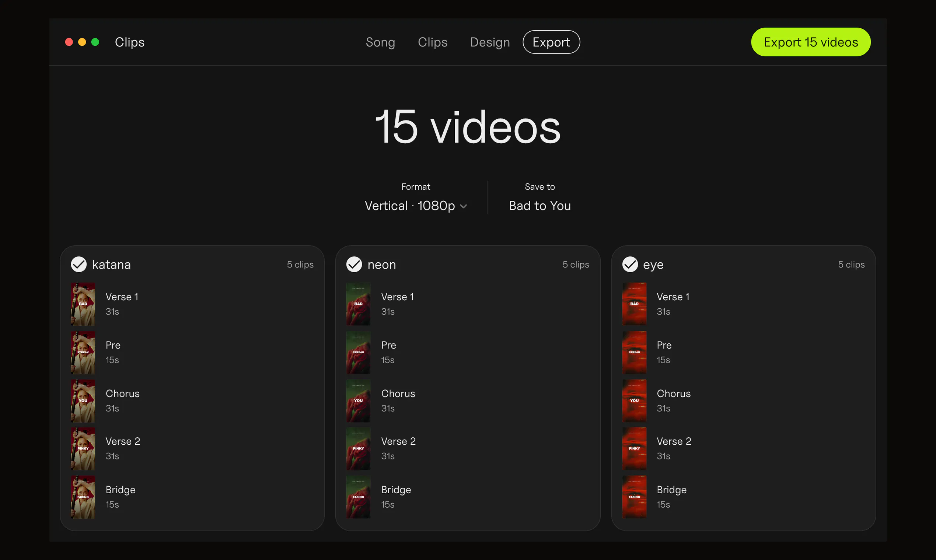This screenshot has height=560, width=936.
Task: Select the Export tab
Action: coord(551,42)
